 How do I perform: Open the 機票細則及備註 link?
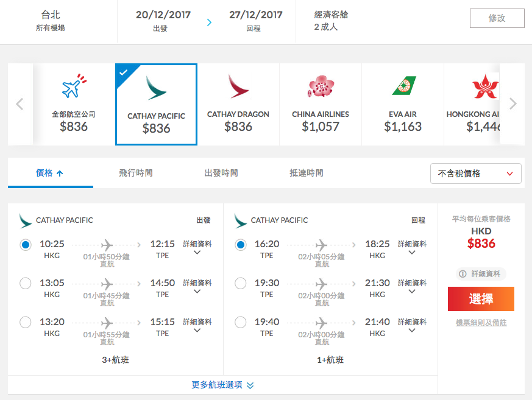(x=481, y=323)
